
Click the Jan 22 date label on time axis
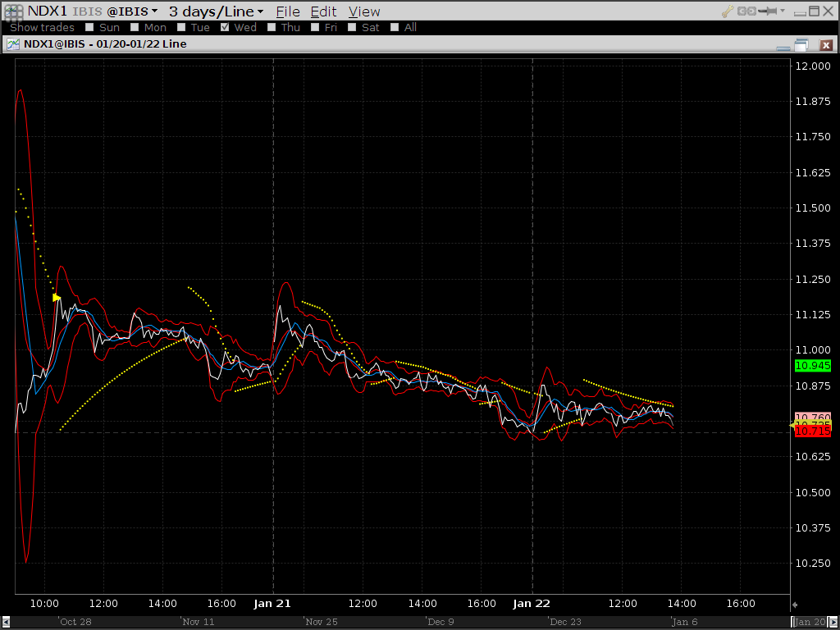(x=532, y=604)
